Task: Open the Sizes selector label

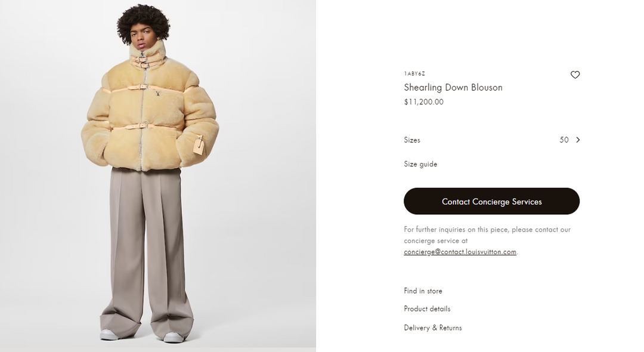Action: tap(412, 140)
